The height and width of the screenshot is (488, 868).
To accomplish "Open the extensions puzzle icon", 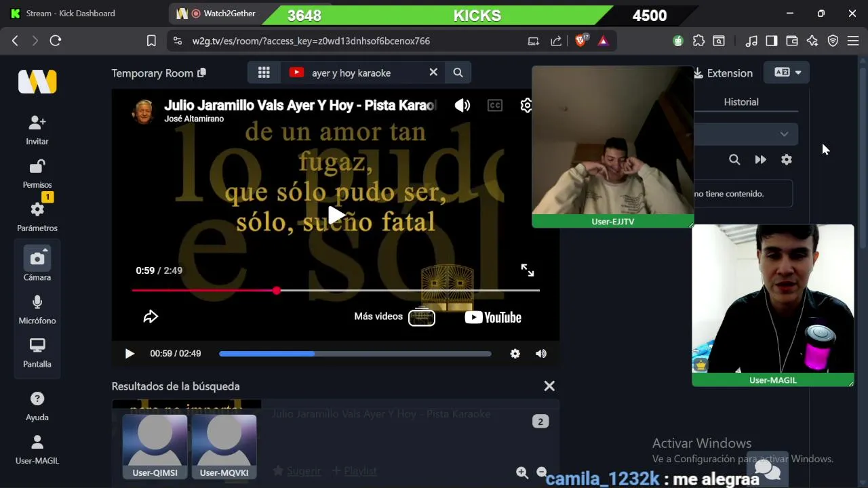I will point(698,41).
